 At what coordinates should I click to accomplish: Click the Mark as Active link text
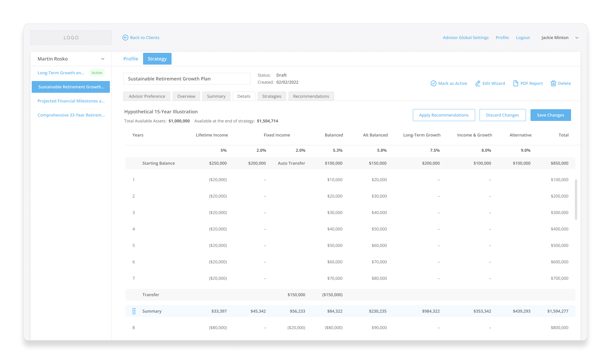tap(453, 83)
